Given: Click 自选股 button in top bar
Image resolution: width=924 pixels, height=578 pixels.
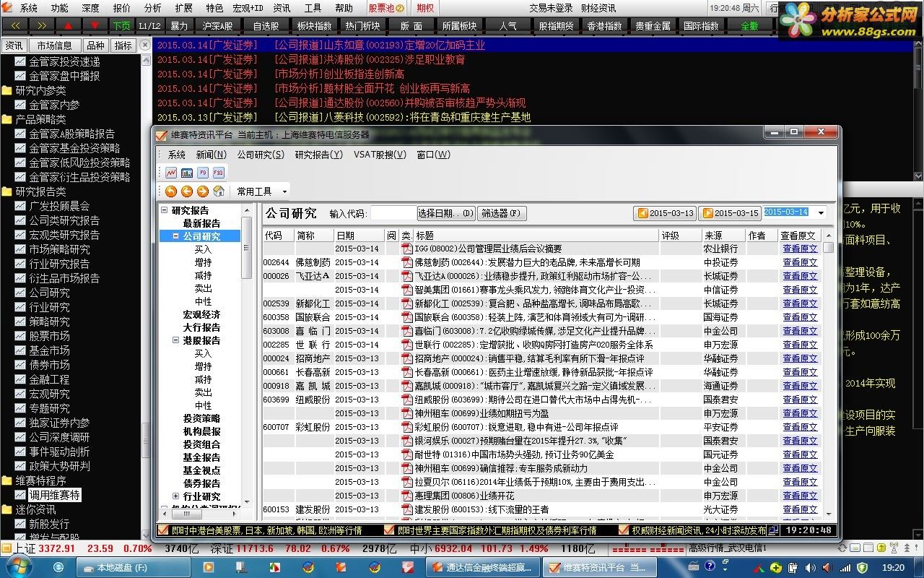Looking at the screenshot, I should click(x=266, y=25).
